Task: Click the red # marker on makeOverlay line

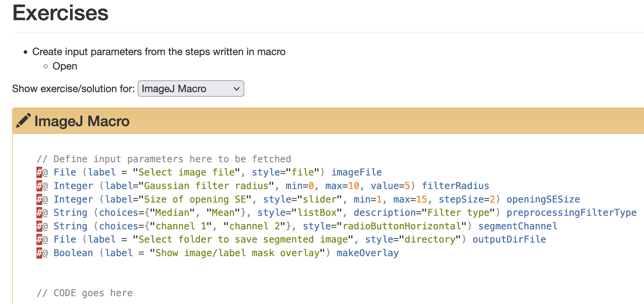Action: [39, 253]
